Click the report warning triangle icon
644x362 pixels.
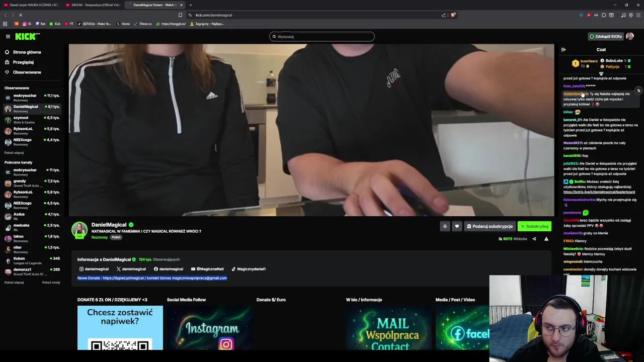(x=546, y=239)
